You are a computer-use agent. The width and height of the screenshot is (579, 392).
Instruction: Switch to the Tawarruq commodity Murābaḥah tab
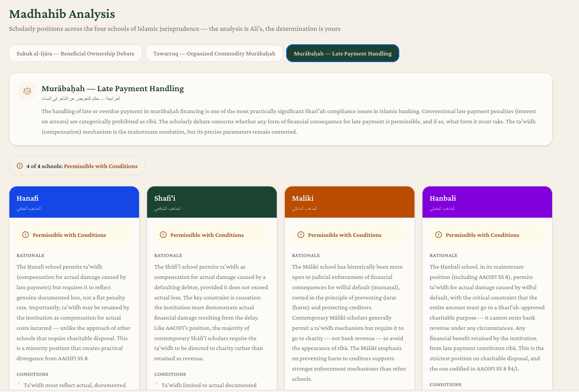214,53
